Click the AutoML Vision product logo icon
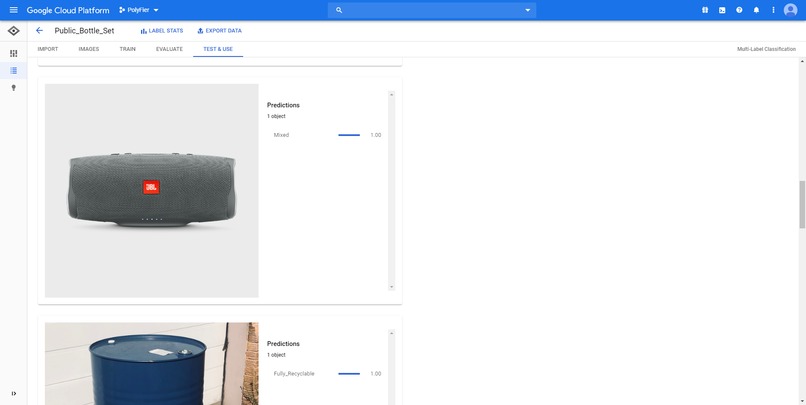806x405 pixels. pos(14,31)
